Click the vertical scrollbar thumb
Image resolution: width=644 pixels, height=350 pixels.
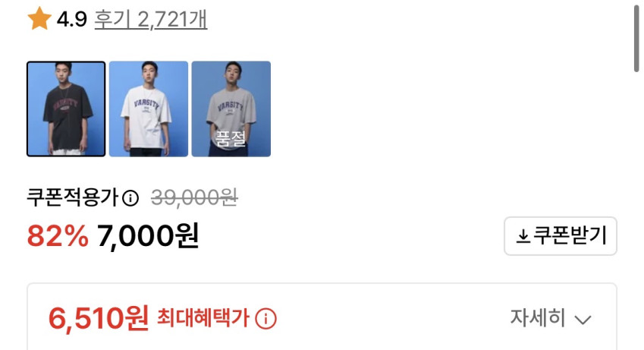tap(636, 37)
